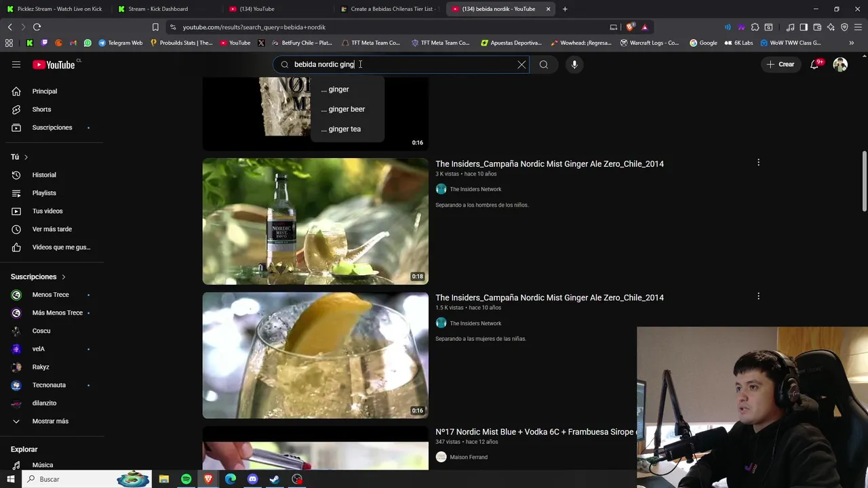The height and width of the screenshot is (488, 868).
Task: Switch to Bebidas Chilenas Tier List tab
Action: (390, 9)
